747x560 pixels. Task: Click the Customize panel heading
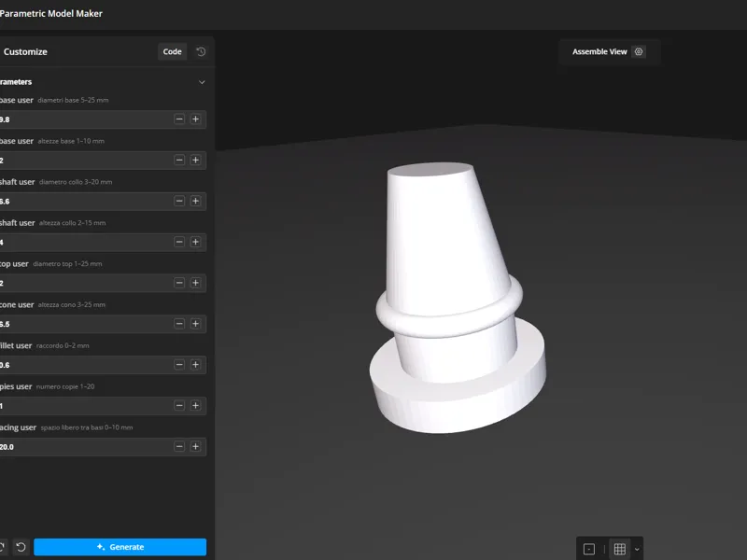[x=25, y=51]
